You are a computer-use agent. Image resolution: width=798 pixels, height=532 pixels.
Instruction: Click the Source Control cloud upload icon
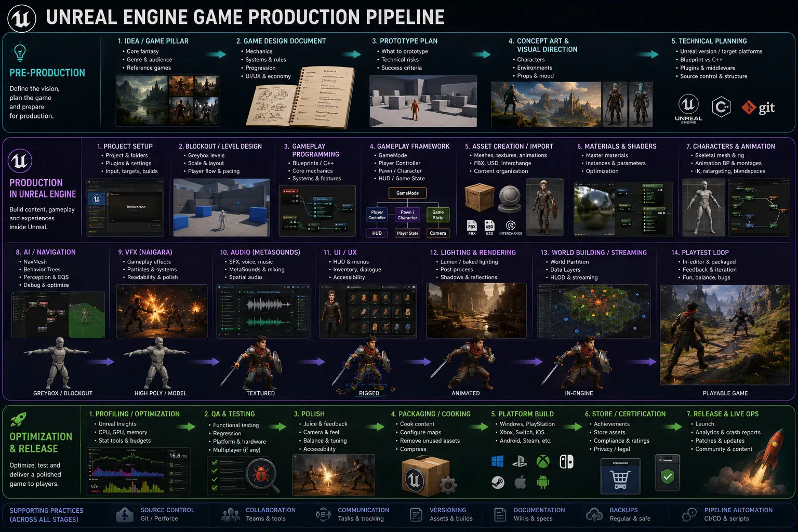point(125,514)
